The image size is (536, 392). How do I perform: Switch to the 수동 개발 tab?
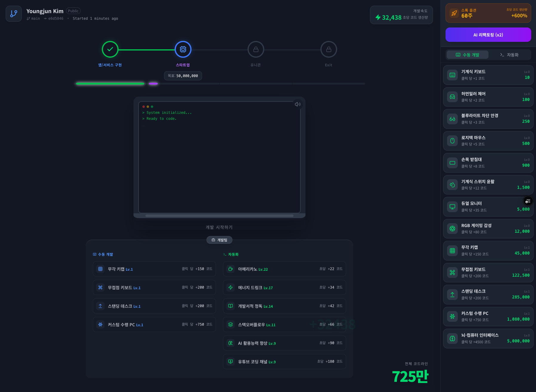point(468,55)
